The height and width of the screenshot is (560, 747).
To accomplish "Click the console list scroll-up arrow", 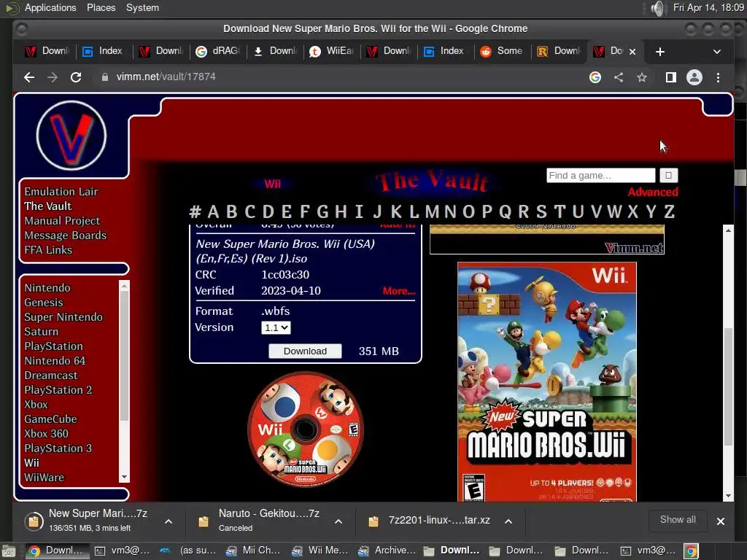I will pos(124,286).
